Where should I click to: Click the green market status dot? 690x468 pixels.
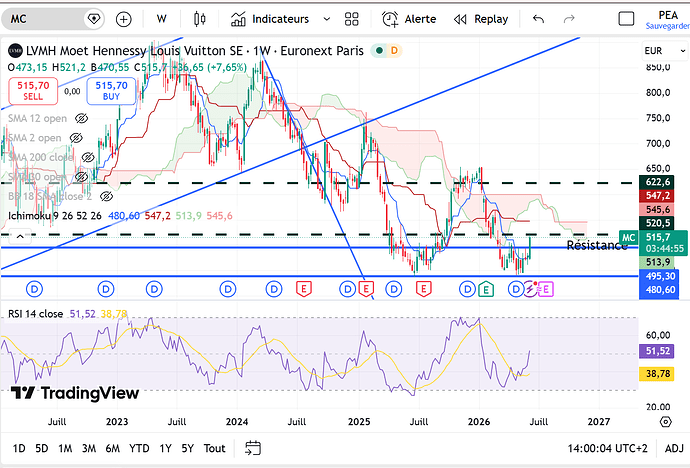379,51
